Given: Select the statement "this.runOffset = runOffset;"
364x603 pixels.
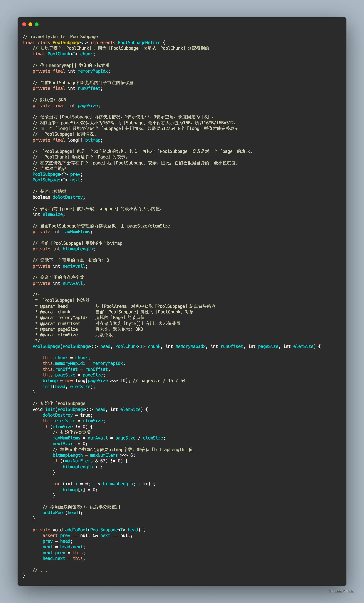Looking at the screenshot, I should click(76, 369).
